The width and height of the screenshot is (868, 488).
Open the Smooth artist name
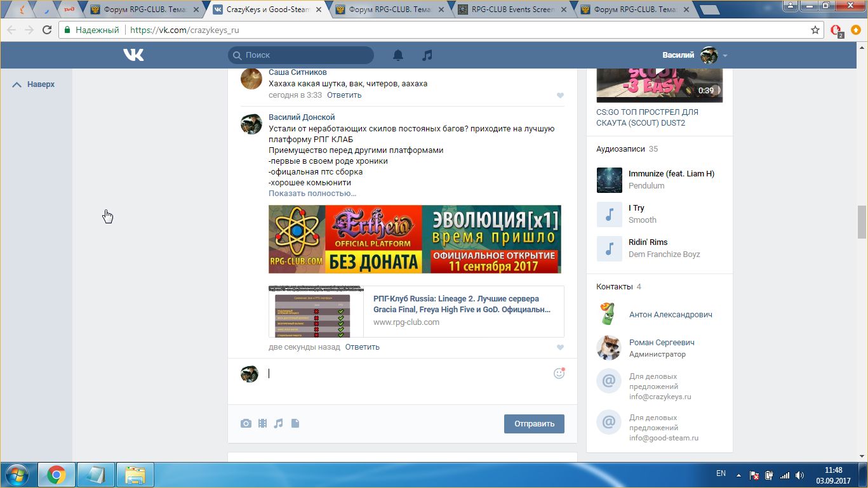tap(643, 220)
